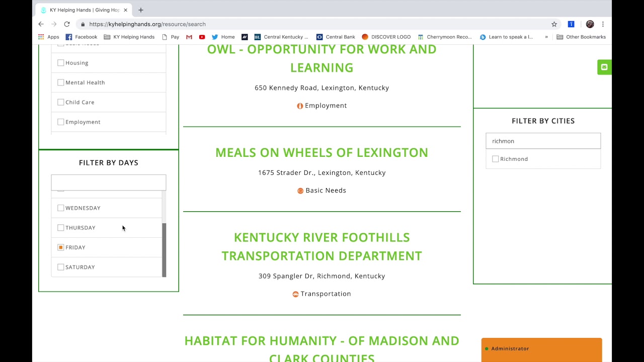Check the Employment filter checkbox
The width and height of the screenshot is (644, 362).
pos(61,122)
